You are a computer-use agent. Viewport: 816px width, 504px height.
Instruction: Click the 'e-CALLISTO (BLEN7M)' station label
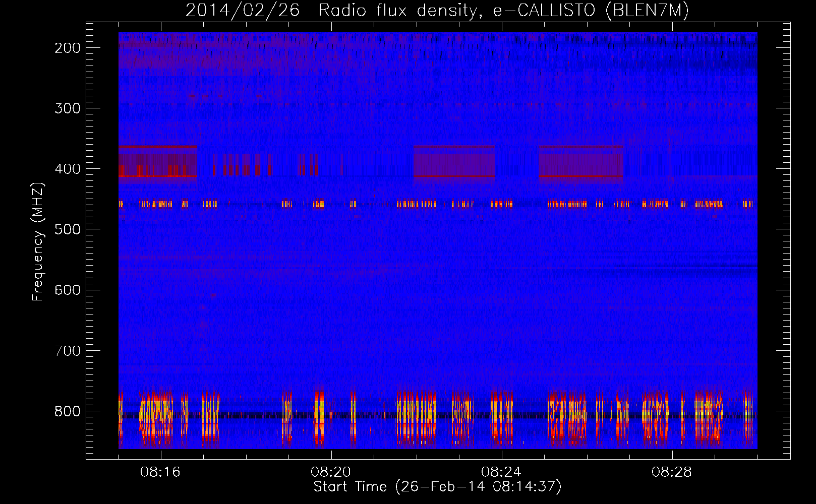[x=591, y=11]
